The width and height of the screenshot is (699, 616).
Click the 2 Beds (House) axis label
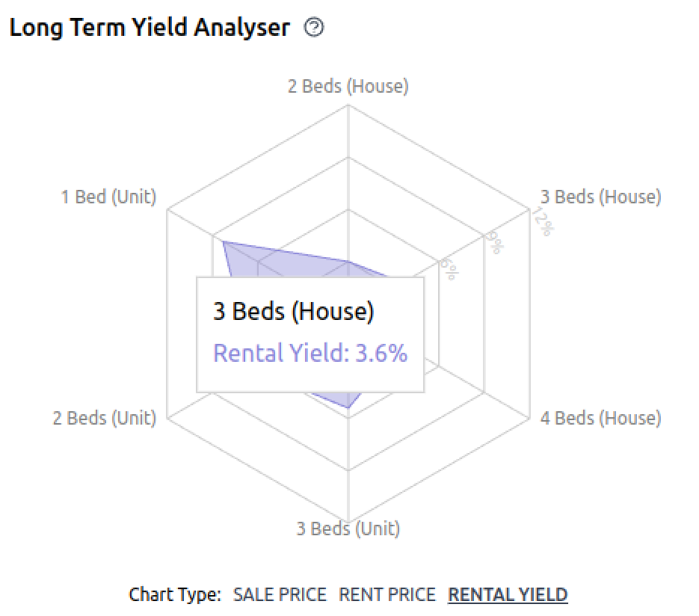(348, 86)
